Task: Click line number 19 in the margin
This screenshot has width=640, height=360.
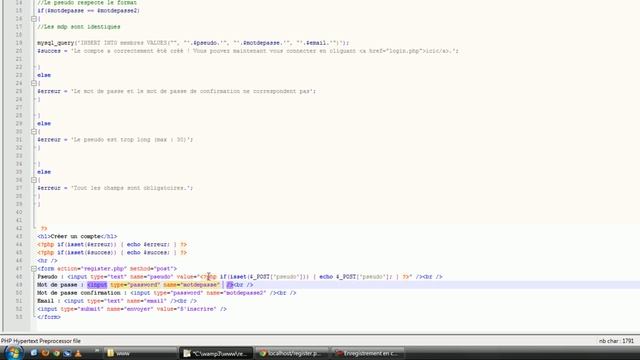Action: click(19, 43)
